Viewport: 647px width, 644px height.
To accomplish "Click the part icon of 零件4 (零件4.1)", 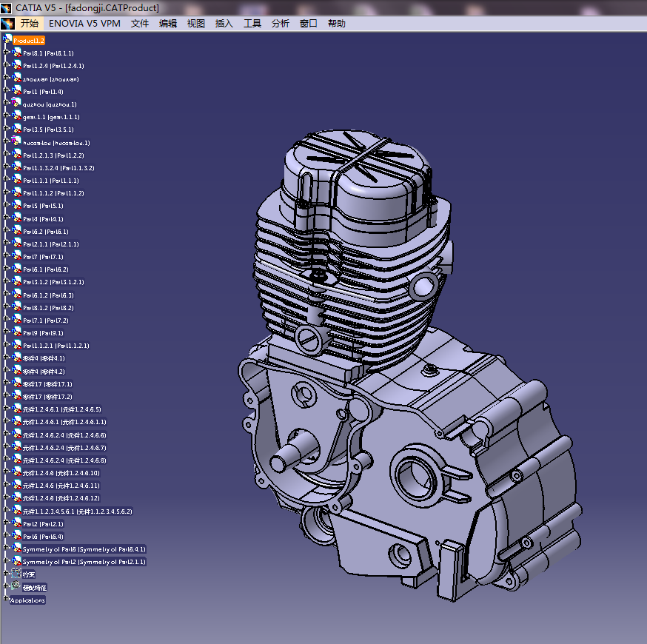I will [x=16, y=358].
